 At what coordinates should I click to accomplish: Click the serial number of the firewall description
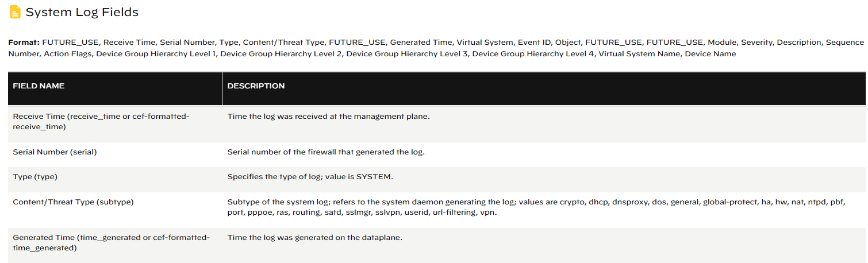coord(325,152)
